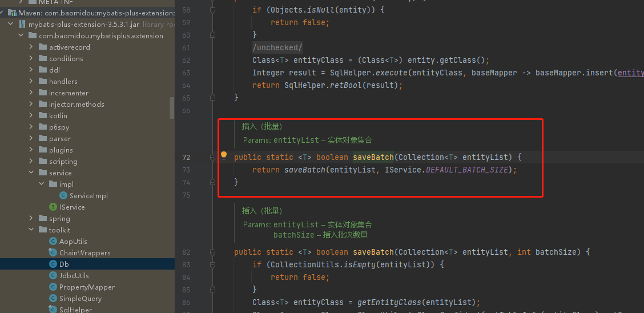Select SimpleQuery in the project tree
644x313 pixels.
80,298
